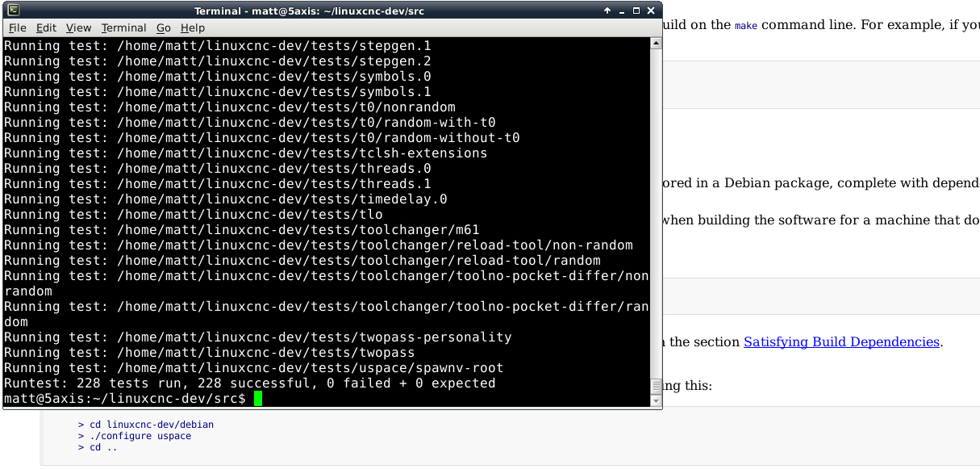980x469 pixels.
Task: Click the Runtest summary line
Action: (x=250, y=383)
